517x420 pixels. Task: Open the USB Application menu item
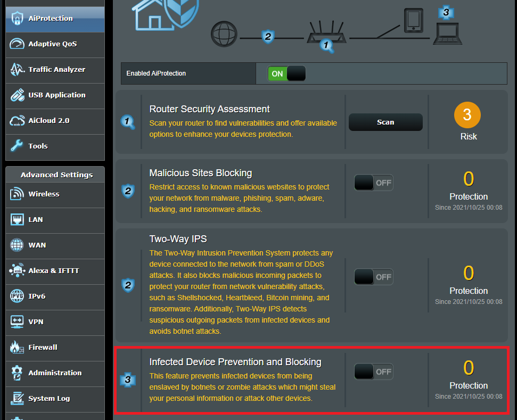coord(55,95)
